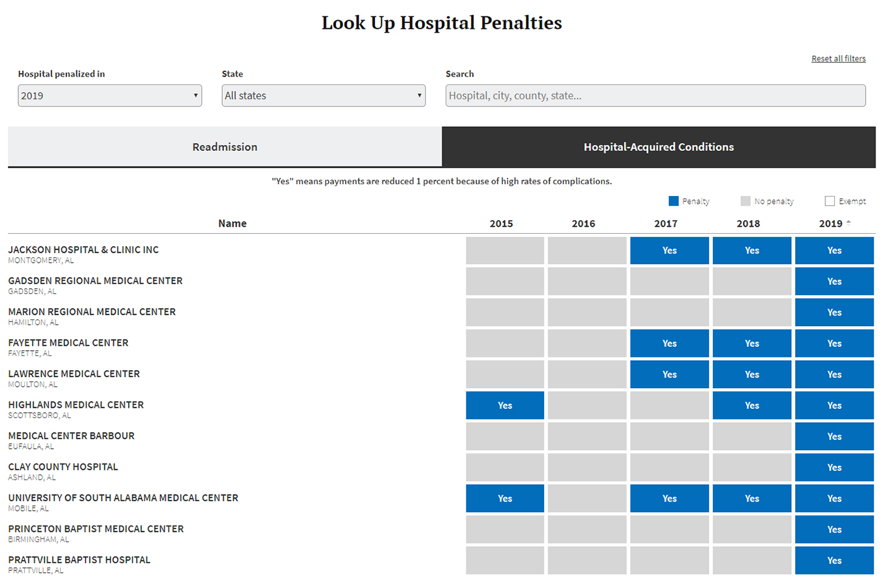
Task: Sort by the Name column header
Action: [x=232, y=223]
